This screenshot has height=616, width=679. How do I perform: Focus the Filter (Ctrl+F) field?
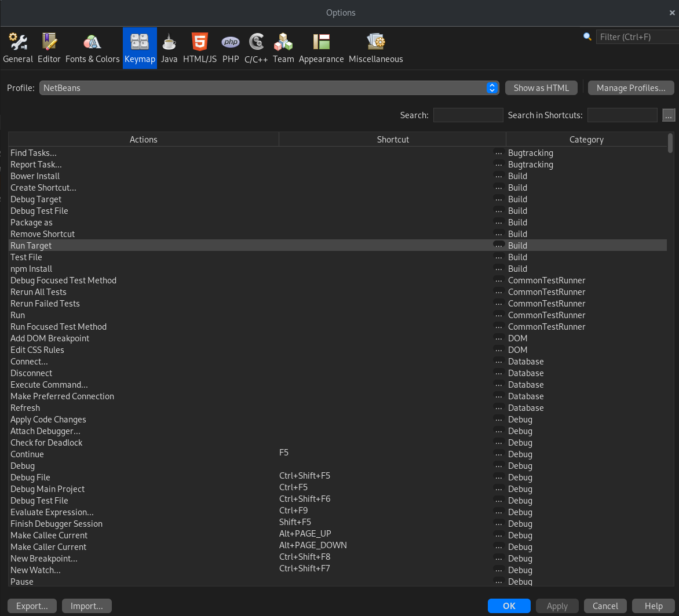pos(637,37)
